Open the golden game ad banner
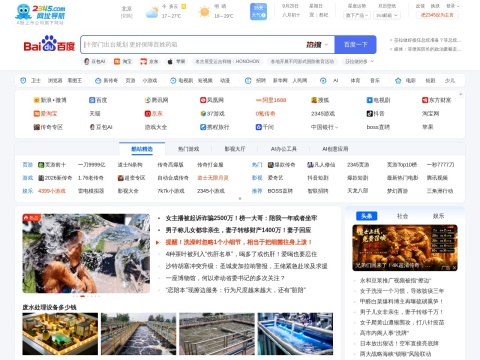The width and height of the screenshot is (480, 360). 405,248
